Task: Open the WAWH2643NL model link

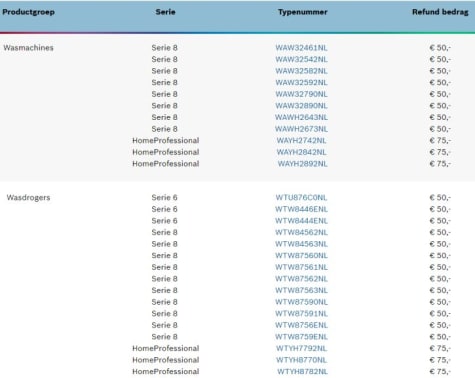Action: [x=301, y=117]
